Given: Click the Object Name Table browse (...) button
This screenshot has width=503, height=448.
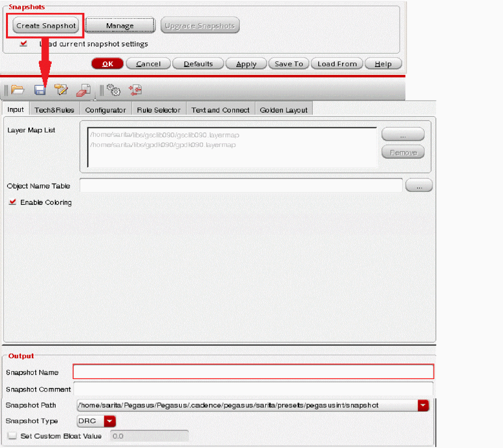Looking at the screenshot, I should coord(419,186).
